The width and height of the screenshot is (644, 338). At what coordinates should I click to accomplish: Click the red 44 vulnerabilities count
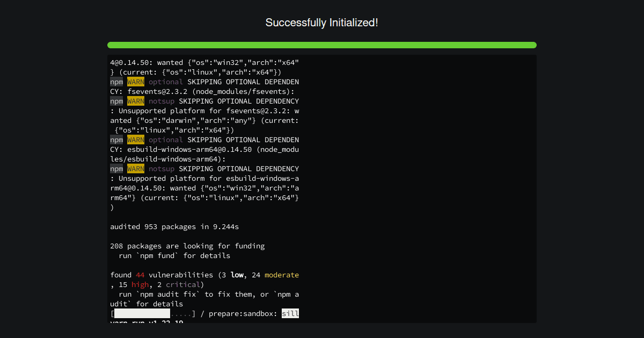140,275
